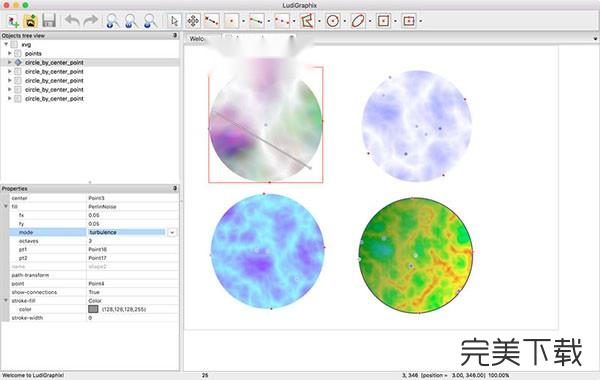The height and width of the screenshot is (380, 600).
Task: Click the undo arrow
Action: click(x=72, y=21)
